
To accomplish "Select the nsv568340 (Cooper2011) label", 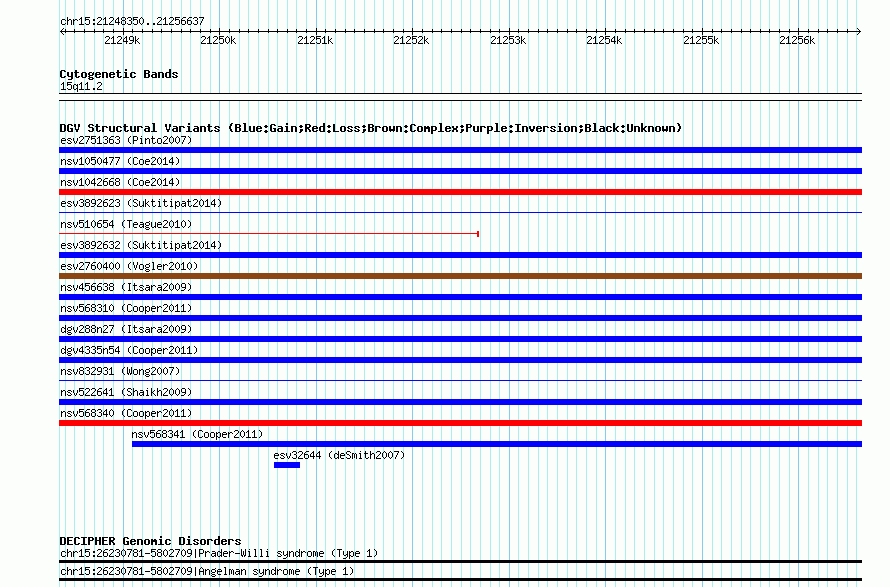I will pos(126,413).
